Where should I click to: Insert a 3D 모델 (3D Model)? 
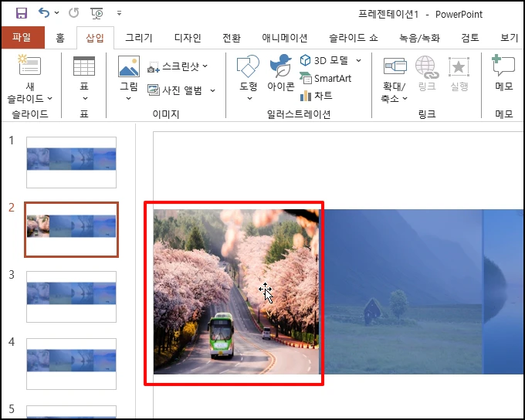pos(324,61)
